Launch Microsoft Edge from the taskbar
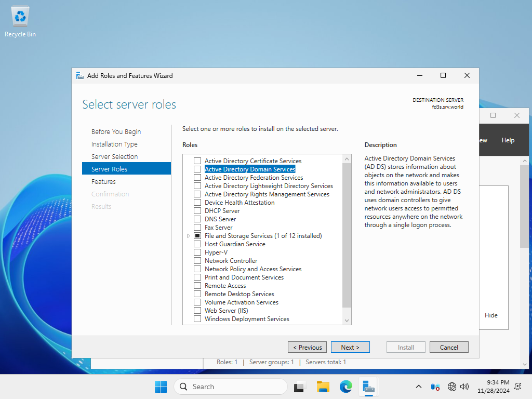Screen dimensions: 532x399 pos(345,387)
